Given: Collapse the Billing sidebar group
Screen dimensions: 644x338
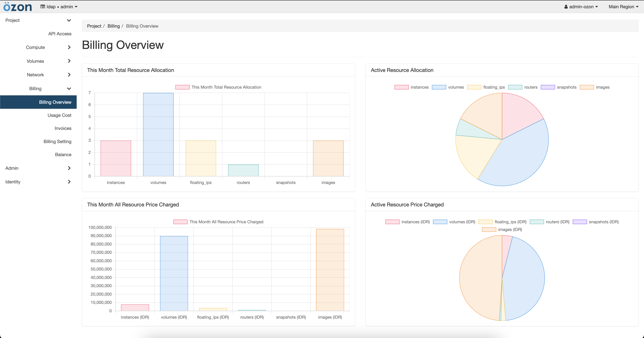Looking at the screenshot, I should (x=38, y=89).
